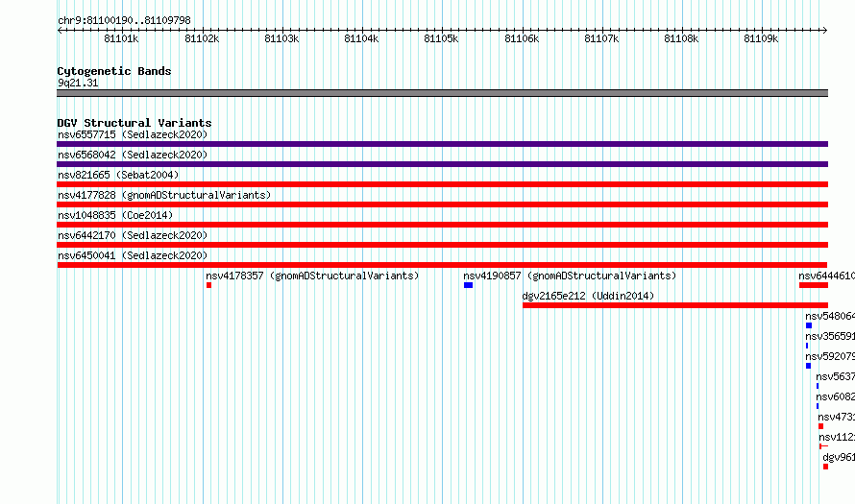Open the nsv821665 (Sebat2004) label
Screen dimensions: 855x504
[x=118, y=175]
